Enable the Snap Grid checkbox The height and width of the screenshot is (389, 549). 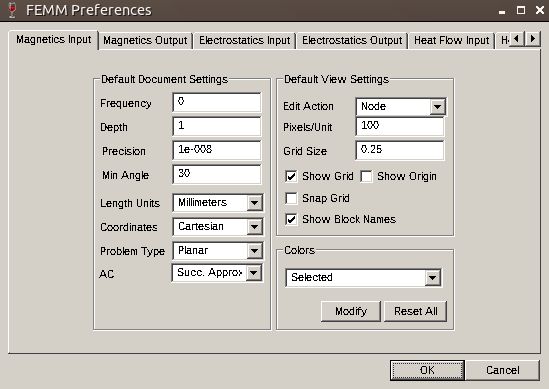coord(291,198)
